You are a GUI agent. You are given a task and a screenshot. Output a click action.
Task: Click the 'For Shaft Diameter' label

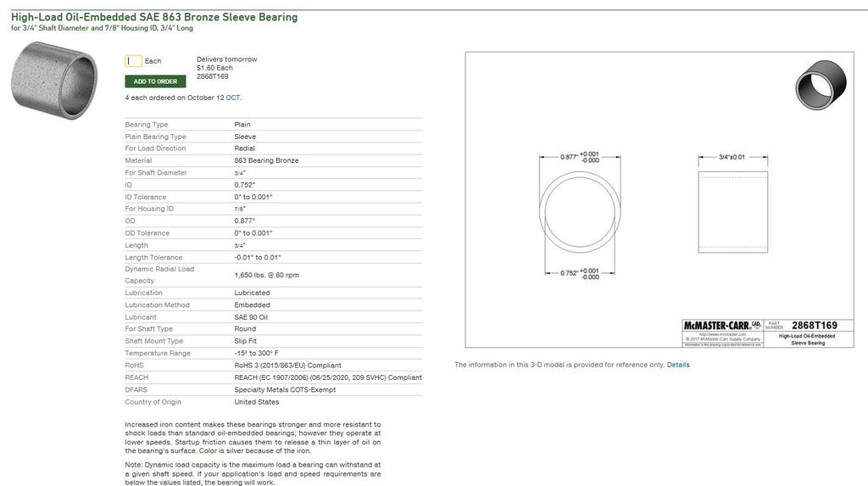coord(156,173)
